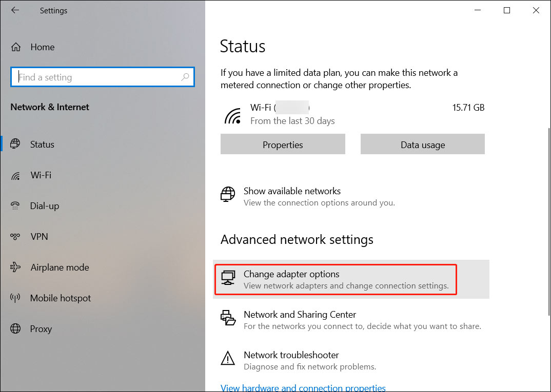Click the Status globe icon
This screenshot has height=392, width=551.
(15, 144)
